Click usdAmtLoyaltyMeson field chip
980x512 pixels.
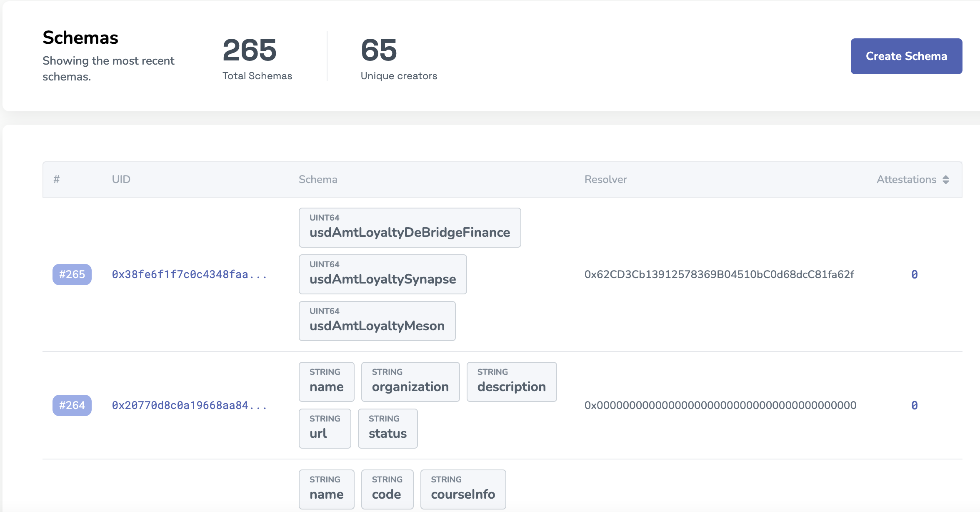377,321
